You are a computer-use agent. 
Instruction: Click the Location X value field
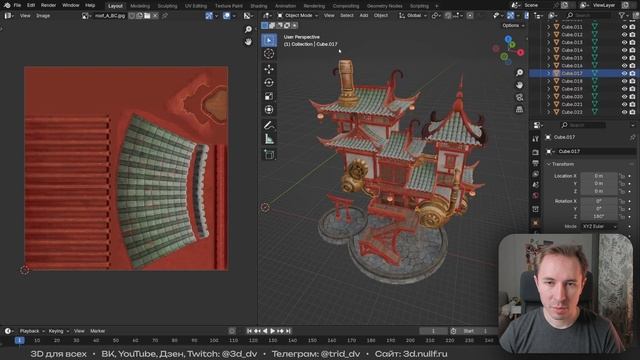pyautogui.click(x=599, y=176)
